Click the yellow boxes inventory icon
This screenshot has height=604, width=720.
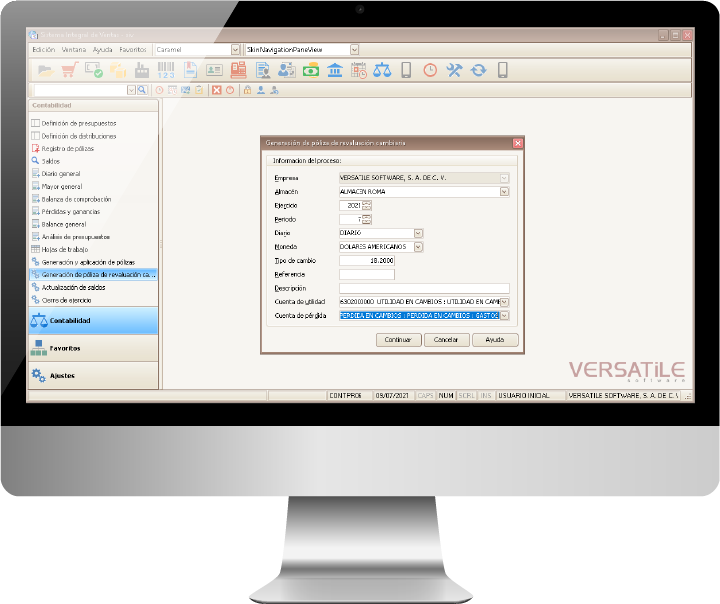(x=118, y=70)
